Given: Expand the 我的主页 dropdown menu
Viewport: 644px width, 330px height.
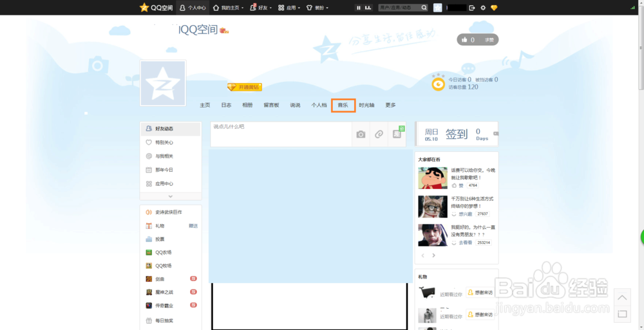Looking at the screenshot, I should (229, 7).
